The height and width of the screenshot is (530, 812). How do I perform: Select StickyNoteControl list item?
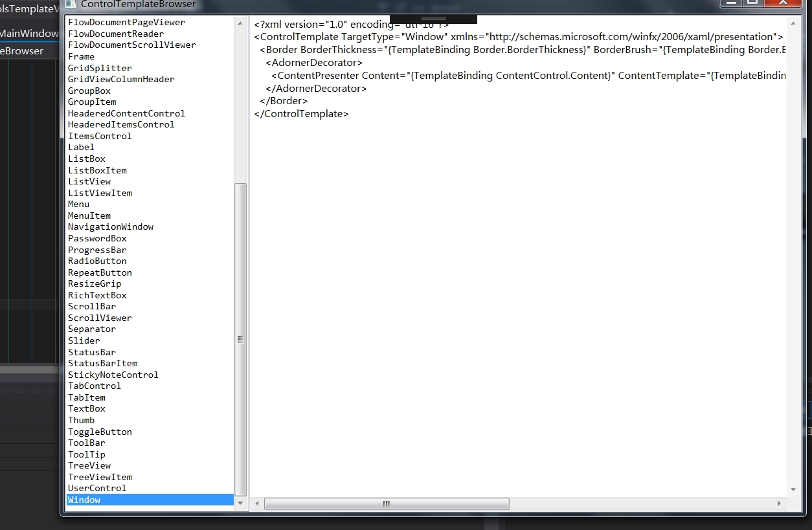(x=150, y=375)
